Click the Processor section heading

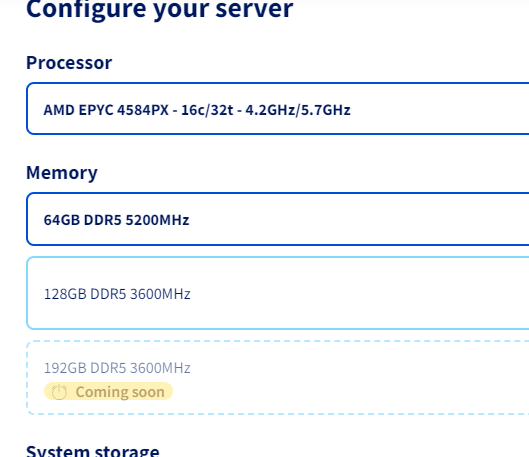[x=69, y=63]
